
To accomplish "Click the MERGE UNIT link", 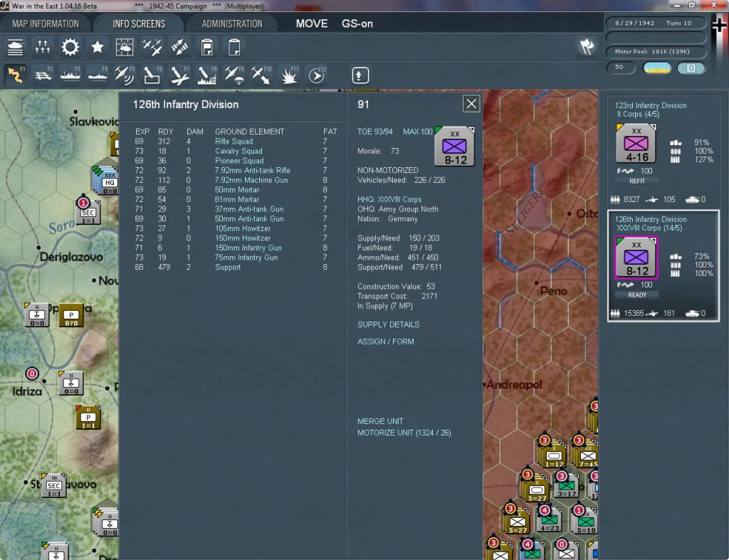I will pos(380,421).
